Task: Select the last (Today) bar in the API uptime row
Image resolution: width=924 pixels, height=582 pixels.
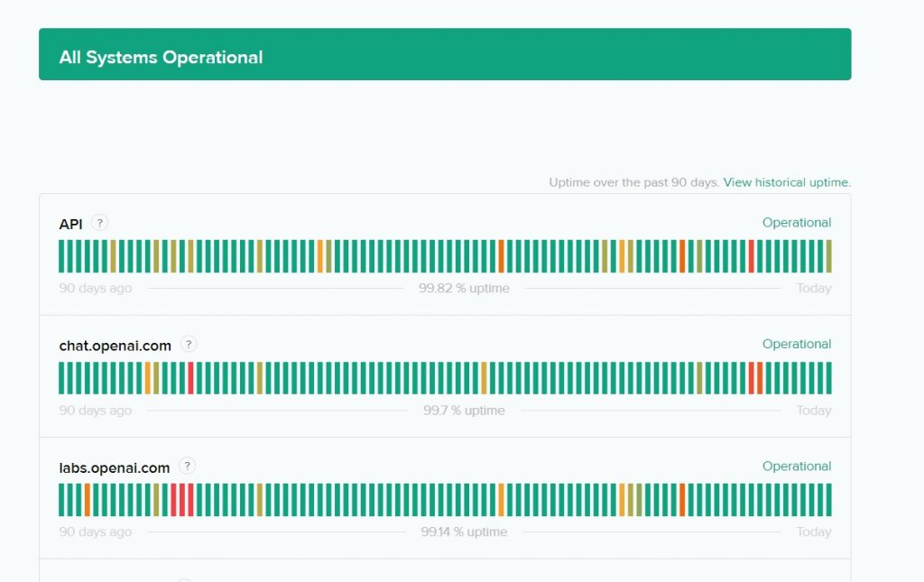Action: [828, 256]
